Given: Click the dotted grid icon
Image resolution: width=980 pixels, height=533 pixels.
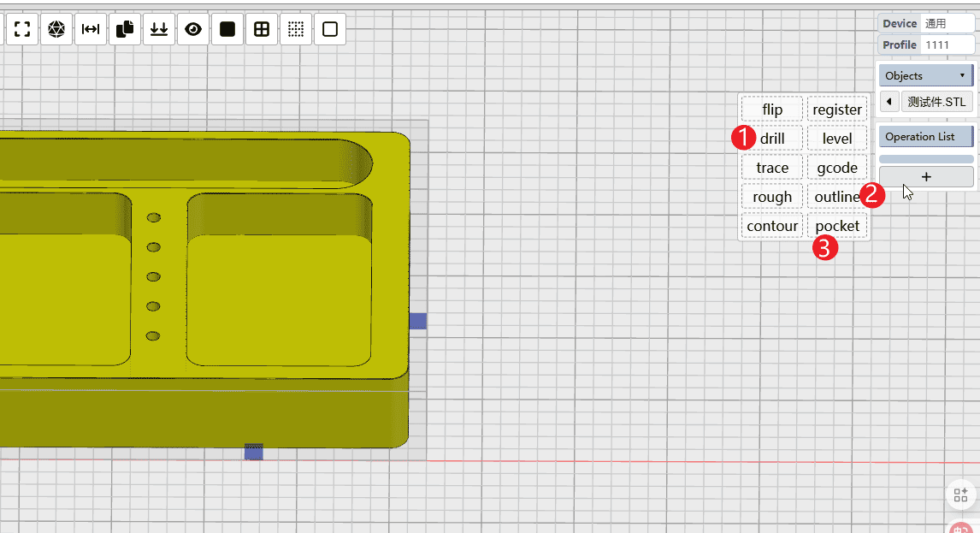Looking at the screenshot, I should tap(296, 29).
